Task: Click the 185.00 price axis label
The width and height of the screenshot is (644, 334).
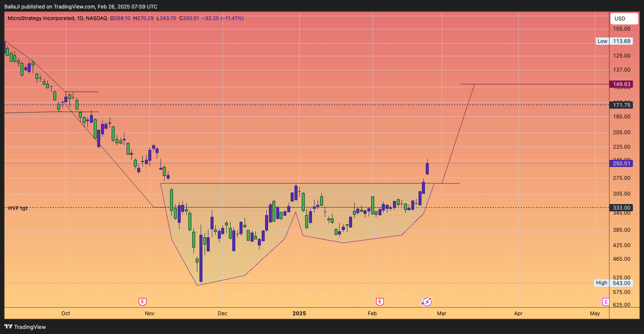Action: [621, 117]
